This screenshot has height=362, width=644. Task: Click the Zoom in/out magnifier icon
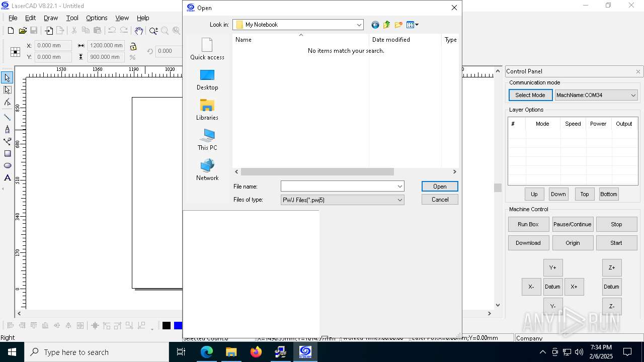point(153,31)
